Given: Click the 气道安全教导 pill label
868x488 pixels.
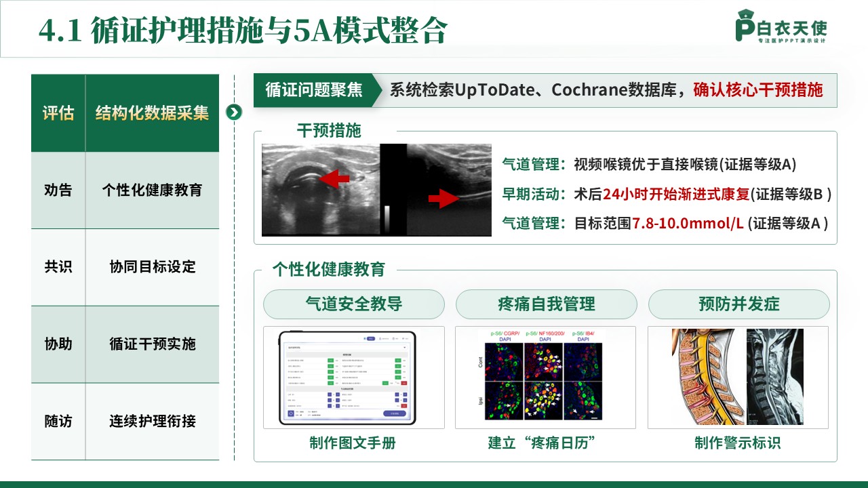Looking at the screenshot, I should pos(354,304).
